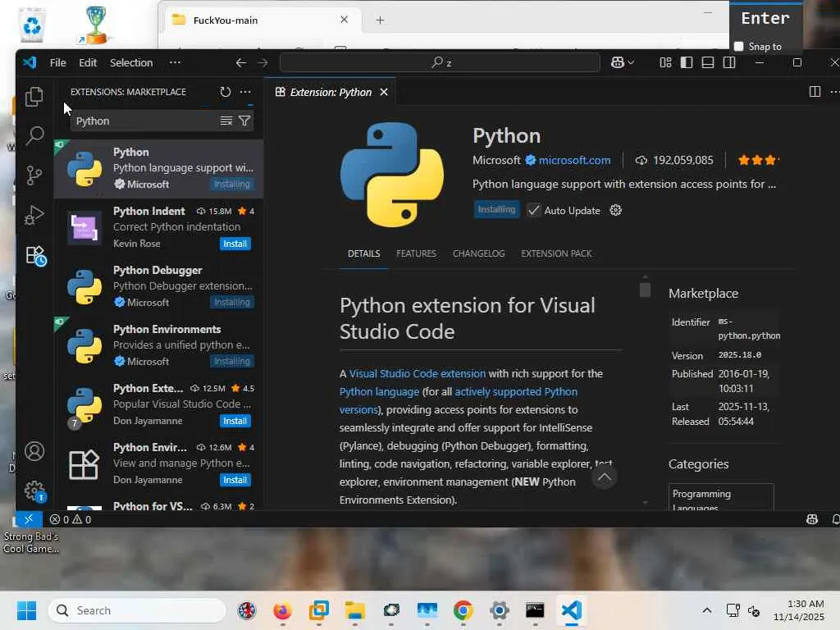Install Python Environment Manager by Don Jayamanne
840x630 pixels.
tap(235, 480)
